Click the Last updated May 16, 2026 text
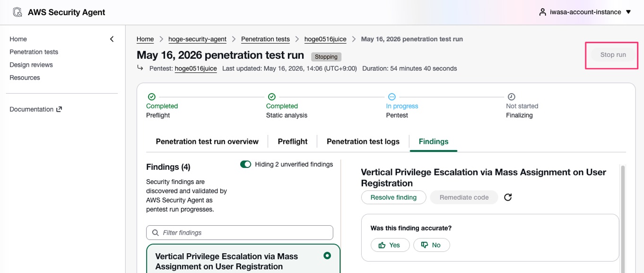The image size is (644, 273). (289, 69)
